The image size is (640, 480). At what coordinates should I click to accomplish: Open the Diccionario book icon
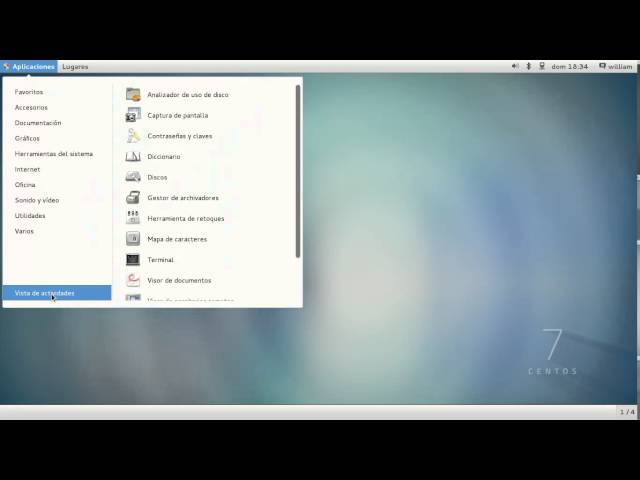(x=133, y=156)
